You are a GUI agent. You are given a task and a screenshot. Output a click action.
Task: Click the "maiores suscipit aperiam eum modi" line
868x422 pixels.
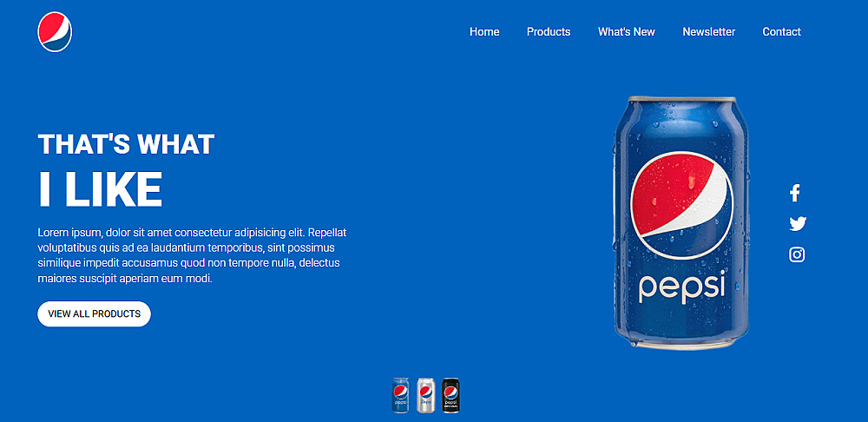pyautogui.click(x=124, y=279)
